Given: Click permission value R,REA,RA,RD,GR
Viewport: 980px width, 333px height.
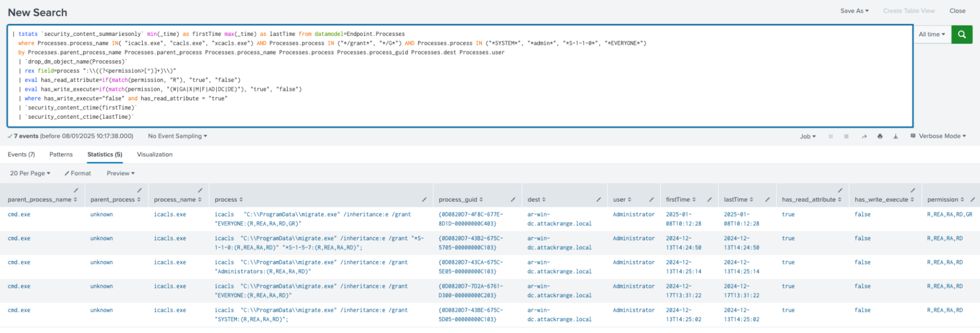Looking at the screenshot, I should point(950,214).
